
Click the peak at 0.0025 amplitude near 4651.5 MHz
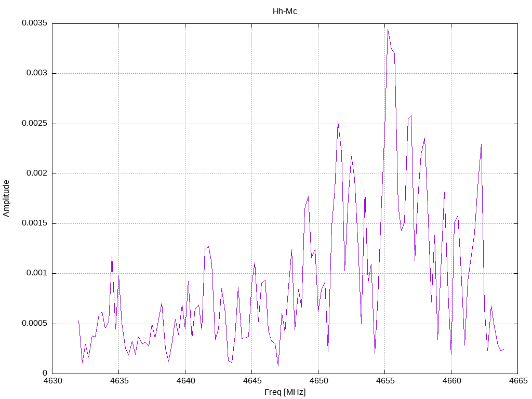338,122
